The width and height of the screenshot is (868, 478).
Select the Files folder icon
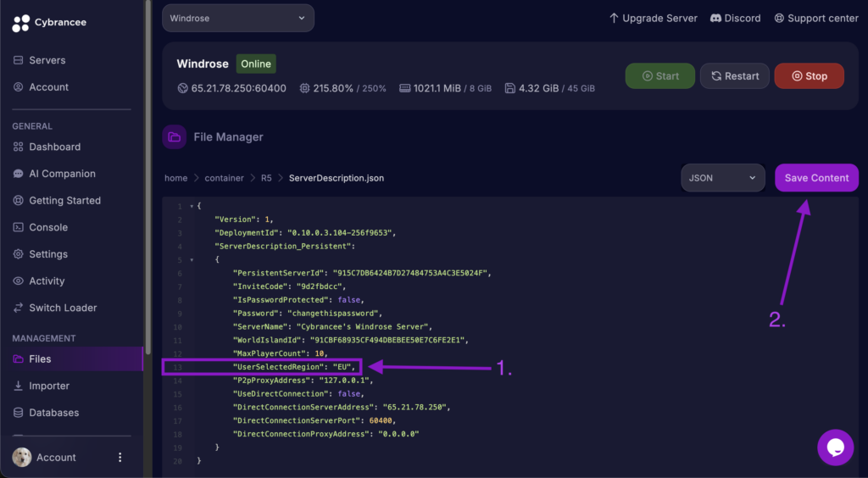point(19,359)
